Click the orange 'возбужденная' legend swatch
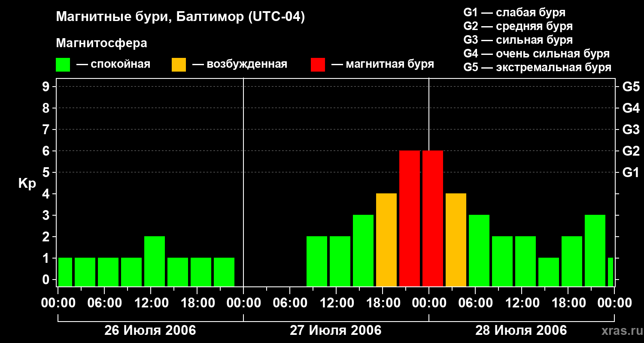This screenshot has height=343, width=644. (179, 65)
